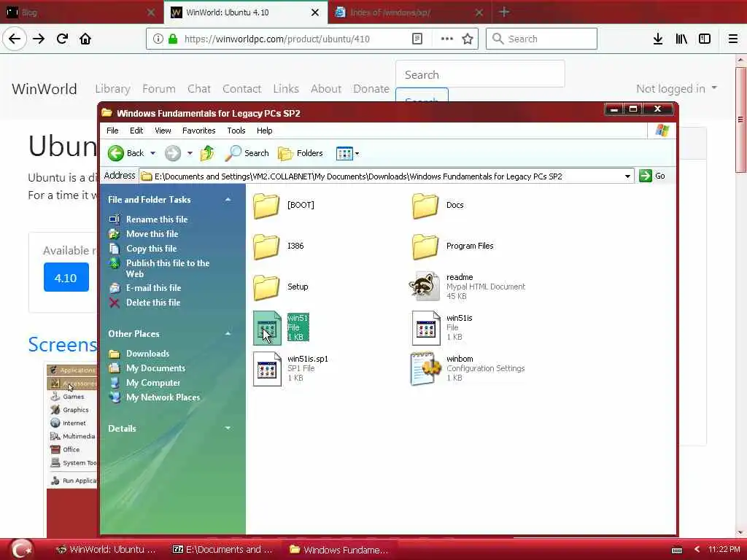Select the Program Files folder
The height and width of the screenshot is (560, 747).
pyautogui.click(x=452, y=246)
